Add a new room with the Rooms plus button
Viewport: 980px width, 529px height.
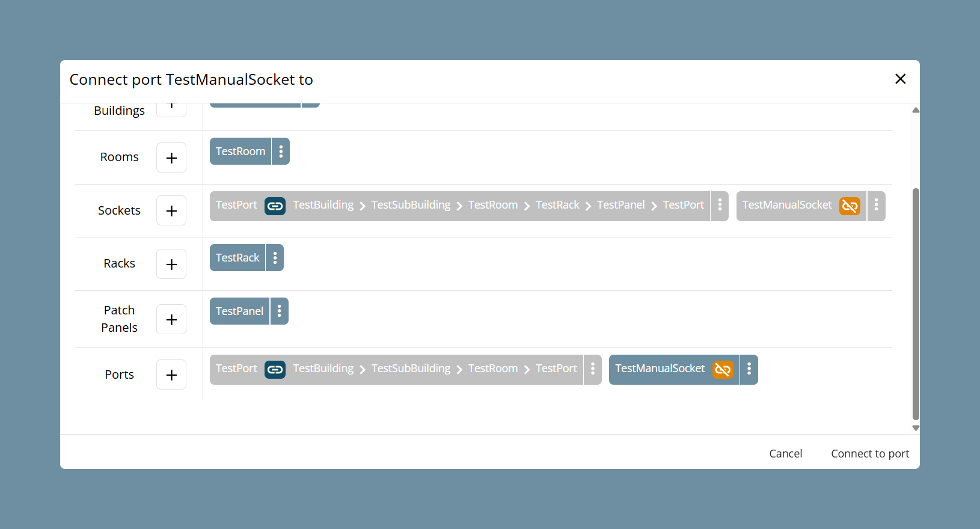[x=171, y=157]
